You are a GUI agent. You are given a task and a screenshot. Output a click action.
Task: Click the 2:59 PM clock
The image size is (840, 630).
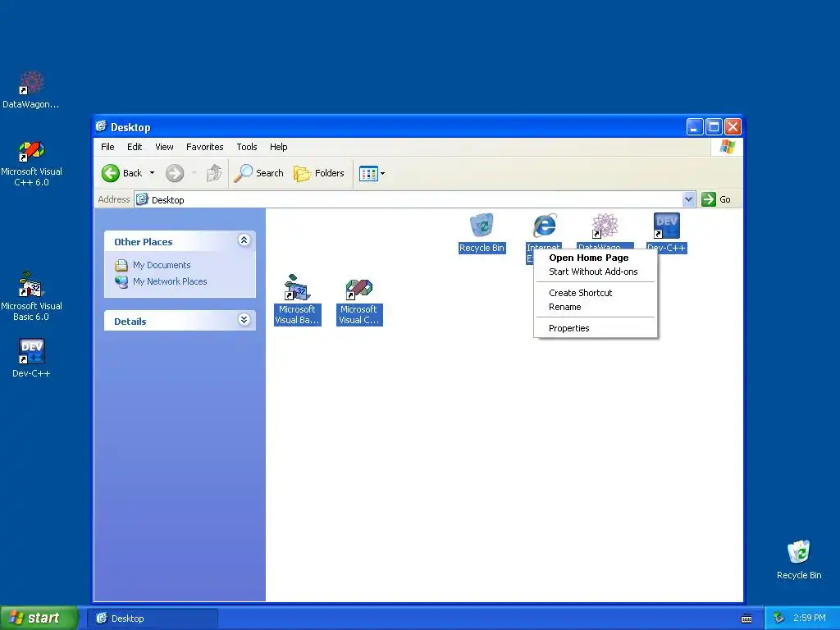tap(810, 619)
